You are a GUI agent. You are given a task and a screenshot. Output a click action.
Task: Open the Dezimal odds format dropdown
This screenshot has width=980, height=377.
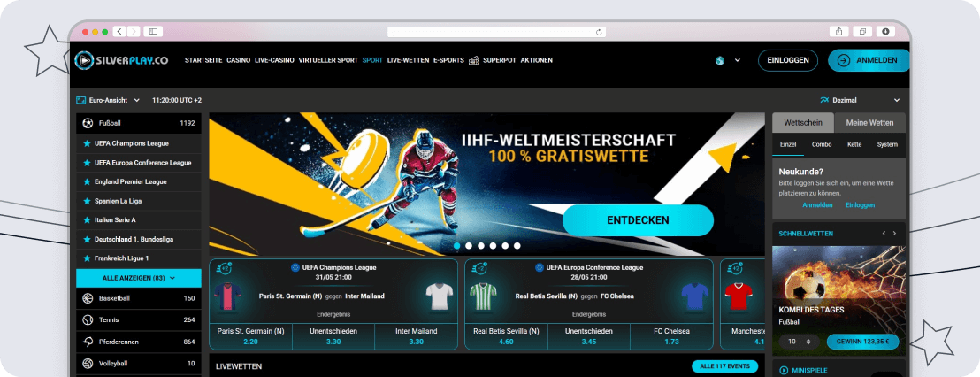[x=897, y=100]
